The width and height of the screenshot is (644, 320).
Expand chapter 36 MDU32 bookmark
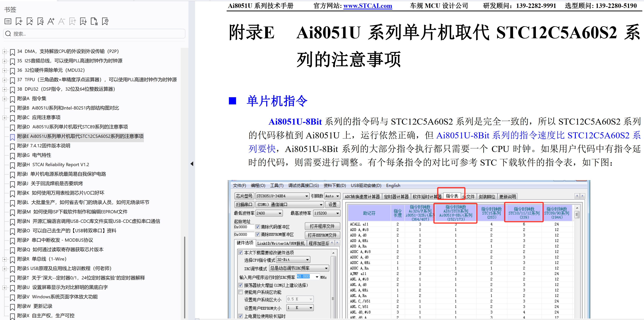coord(5,70)
